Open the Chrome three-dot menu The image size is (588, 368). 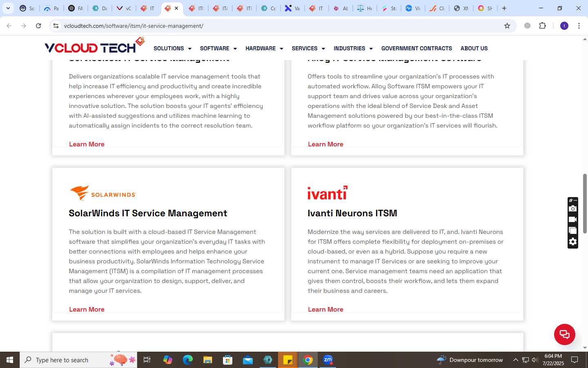tap(579, 26)
